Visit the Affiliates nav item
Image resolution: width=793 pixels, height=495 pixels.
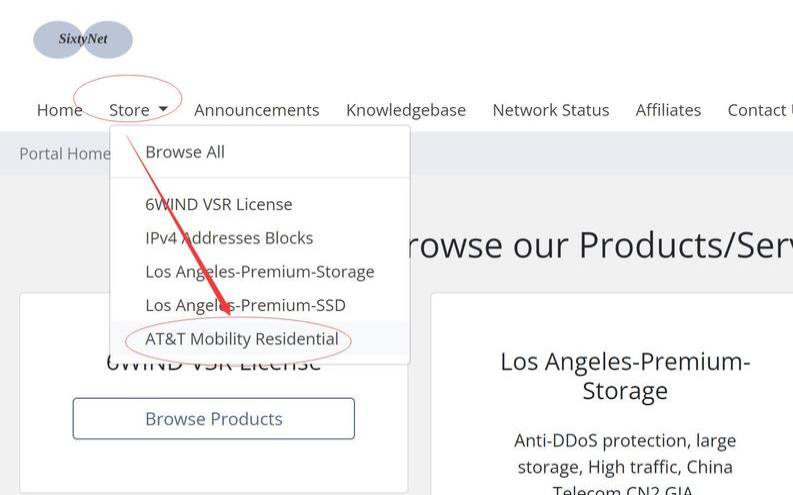coord(668,110)
